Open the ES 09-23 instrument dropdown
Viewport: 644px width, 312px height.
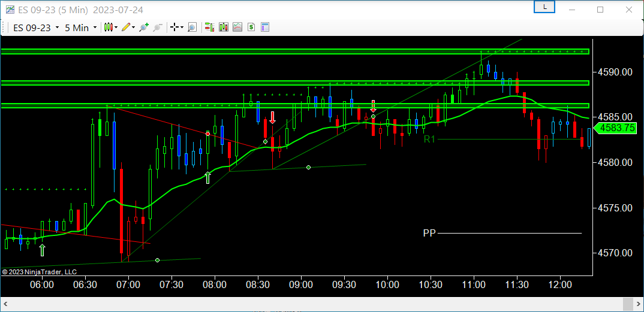pos(36,28)
